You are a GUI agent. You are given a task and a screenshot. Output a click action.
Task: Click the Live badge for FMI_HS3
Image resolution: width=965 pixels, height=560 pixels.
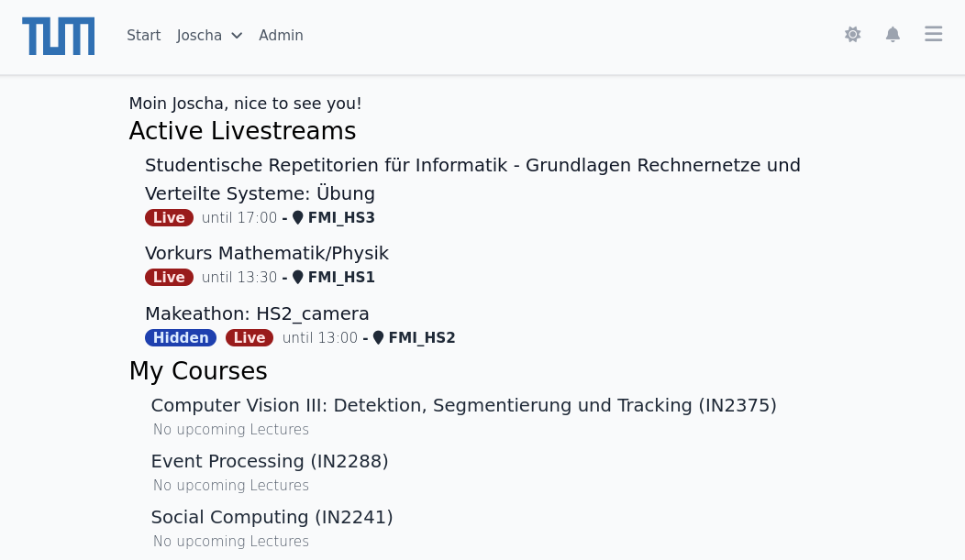[x=170, y=217]
